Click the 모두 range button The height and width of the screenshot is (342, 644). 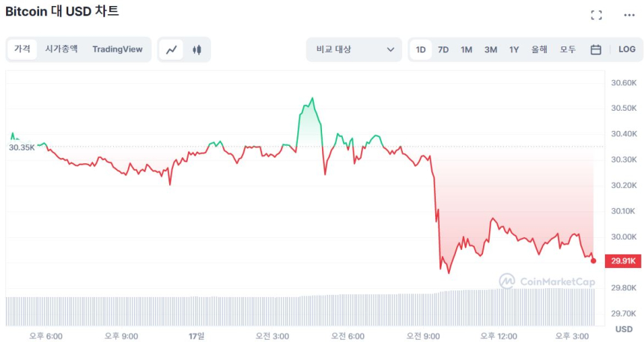click(x=568, y=49)
